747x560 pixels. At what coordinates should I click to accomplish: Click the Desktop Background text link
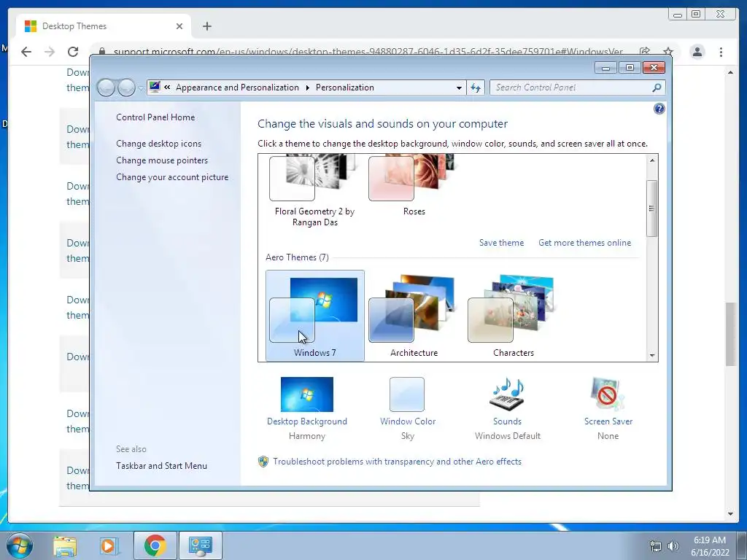(x=307, y=421)
